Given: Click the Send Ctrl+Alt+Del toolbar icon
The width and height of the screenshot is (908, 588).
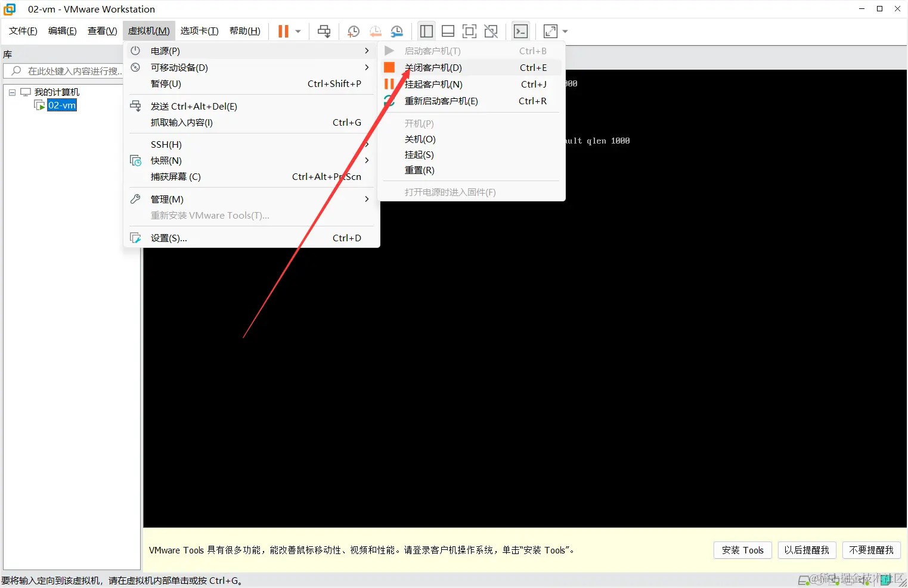Looking at the screenshot, I should point(324,31).
